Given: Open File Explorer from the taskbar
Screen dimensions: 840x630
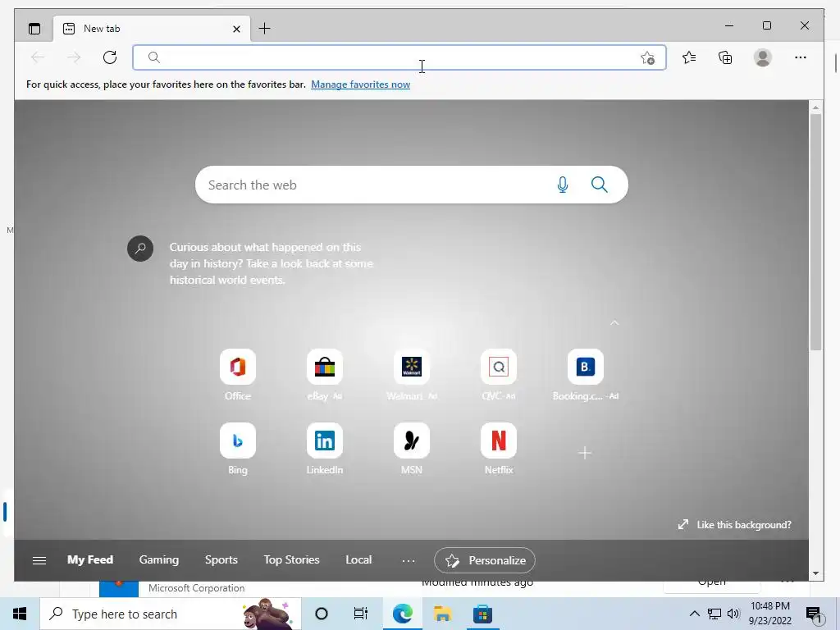Looking at the screenshot, I should 442,614.
